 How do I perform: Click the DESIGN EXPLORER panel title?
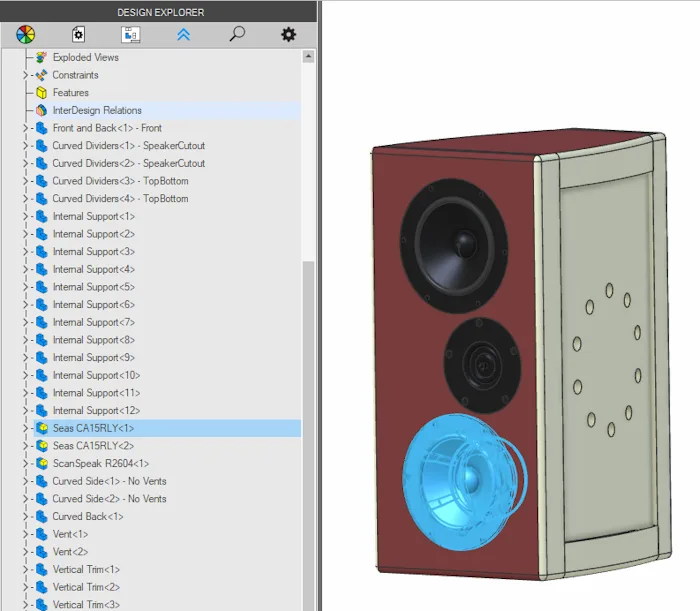point(161,12)
